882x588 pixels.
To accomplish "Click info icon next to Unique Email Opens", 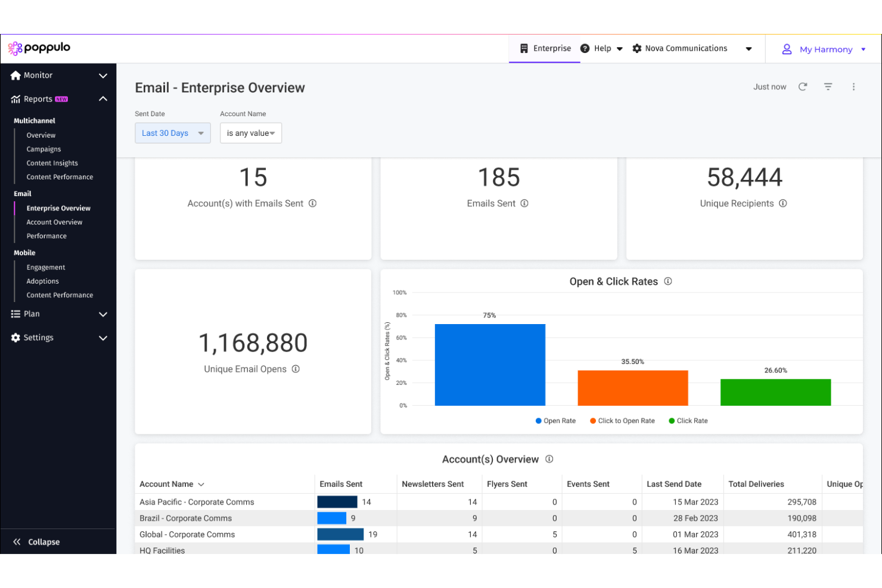I will tap(296, 369).
